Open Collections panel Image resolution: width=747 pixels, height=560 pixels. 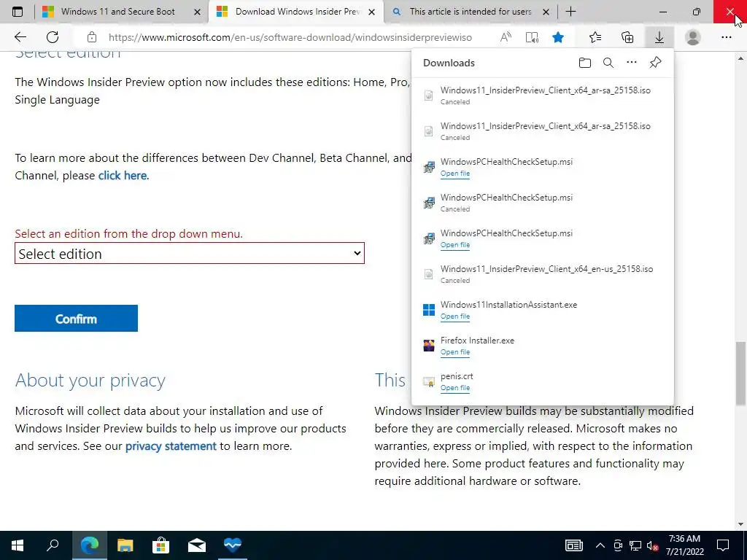pos(627,37)
